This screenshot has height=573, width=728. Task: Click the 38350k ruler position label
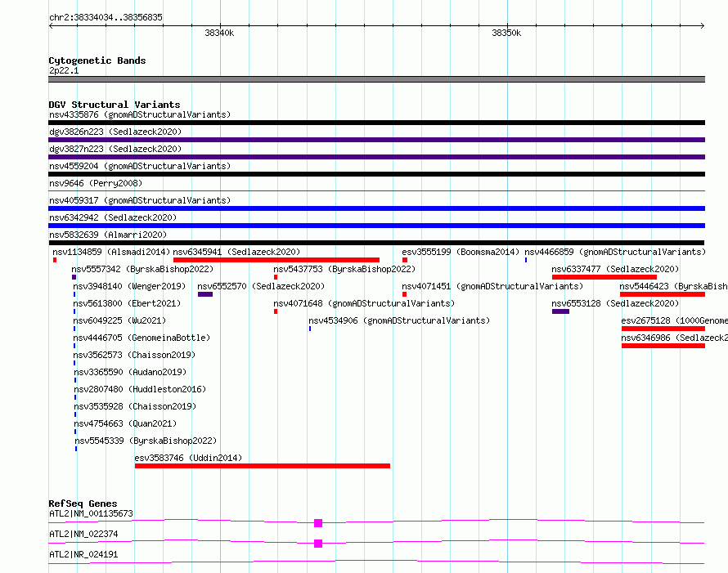(x=506, y=33)
